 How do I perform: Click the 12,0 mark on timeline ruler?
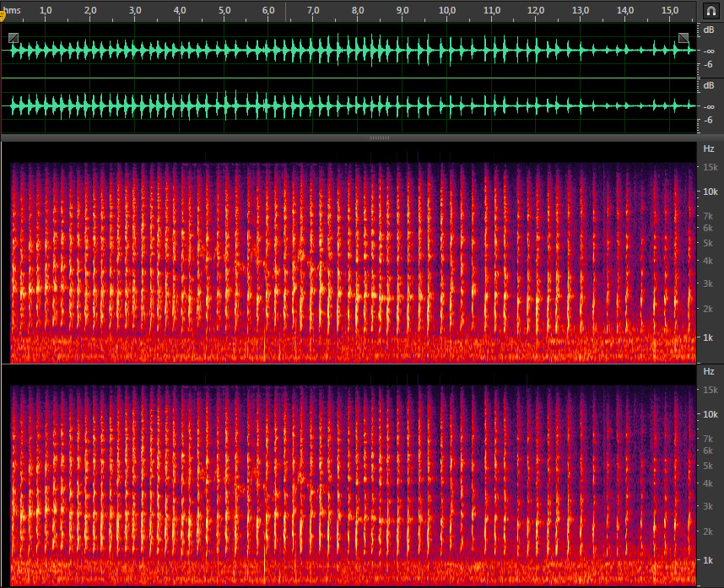pyautogui.click(x=536, y=10)
